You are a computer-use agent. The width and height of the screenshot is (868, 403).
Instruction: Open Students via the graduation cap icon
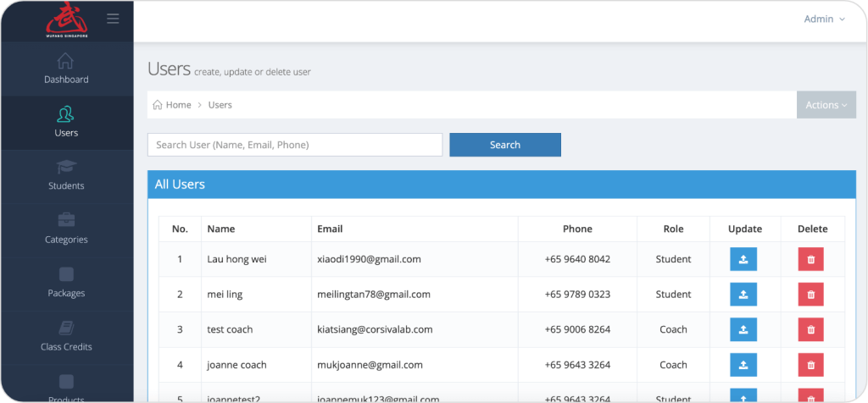[x=66, y=167]
